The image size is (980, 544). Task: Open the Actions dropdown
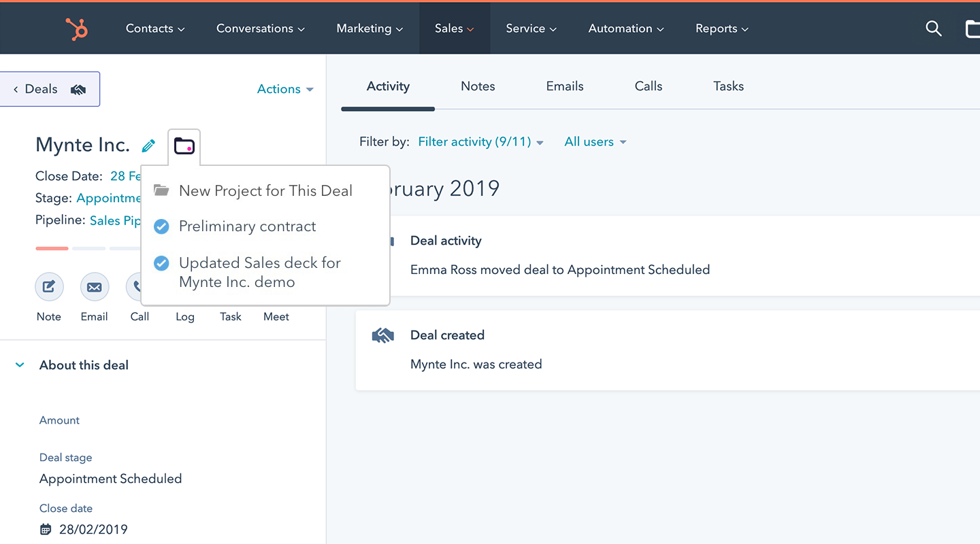285,89
